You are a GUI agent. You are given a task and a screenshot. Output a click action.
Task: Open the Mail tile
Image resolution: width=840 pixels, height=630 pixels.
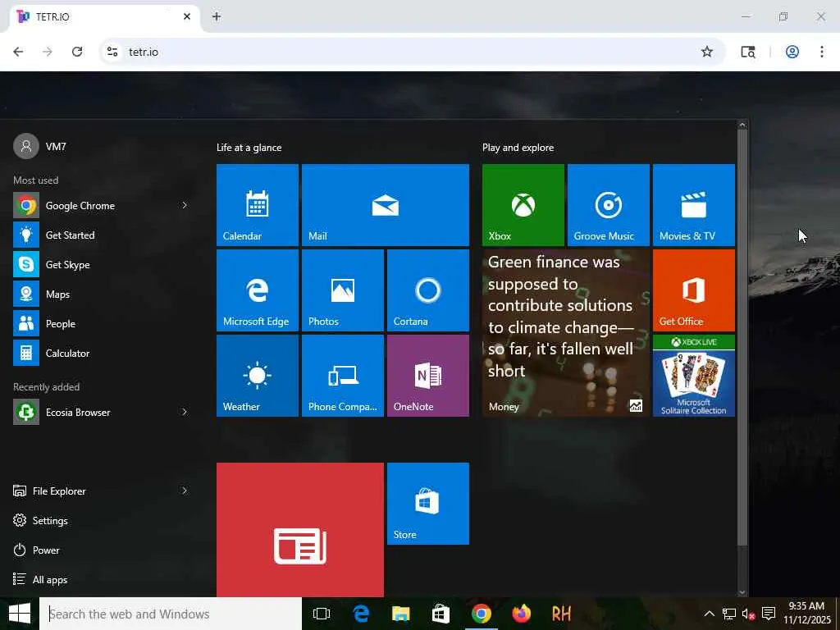386,204
